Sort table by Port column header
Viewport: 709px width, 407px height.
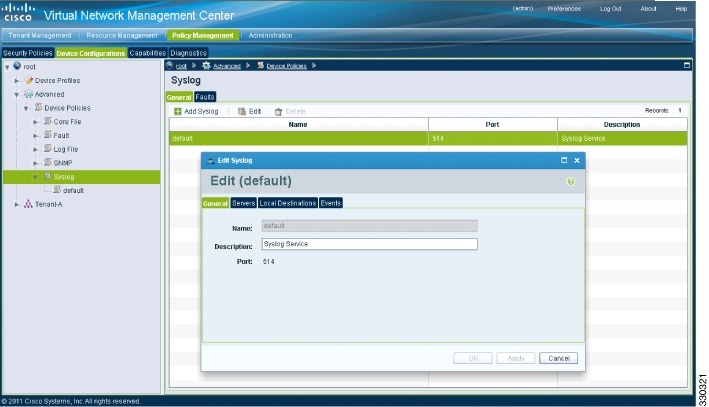[x=492, y=124]
